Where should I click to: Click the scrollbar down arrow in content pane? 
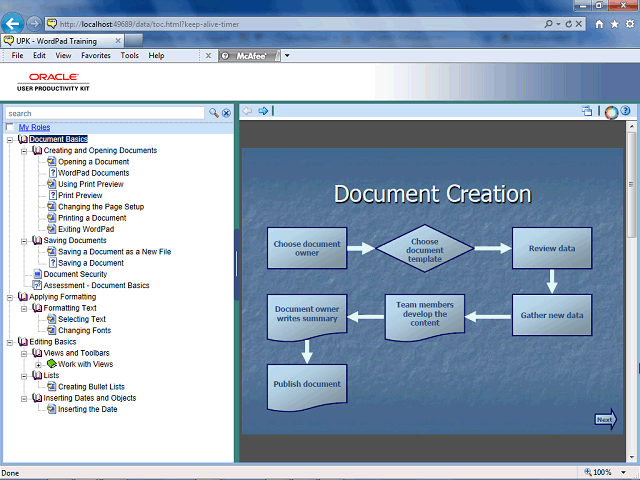pyautogui.click(x=632, y=457)
